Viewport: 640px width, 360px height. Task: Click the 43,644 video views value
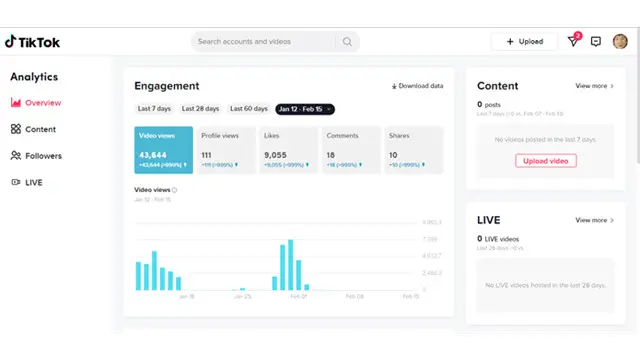pyautogui.click(x=153, y=155)
